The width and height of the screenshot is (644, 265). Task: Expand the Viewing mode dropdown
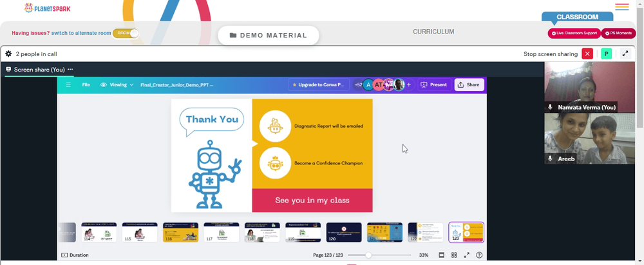(117, 84)
